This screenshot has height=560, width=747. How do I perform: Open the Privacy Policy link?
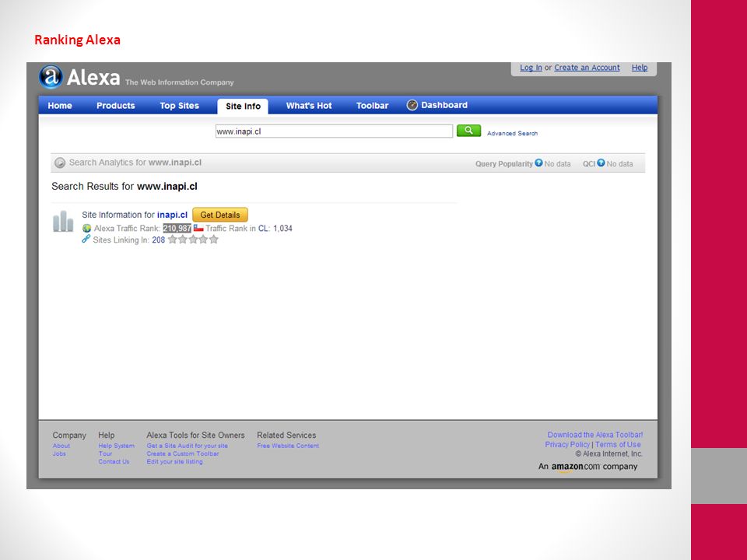[x=567, y=444]
